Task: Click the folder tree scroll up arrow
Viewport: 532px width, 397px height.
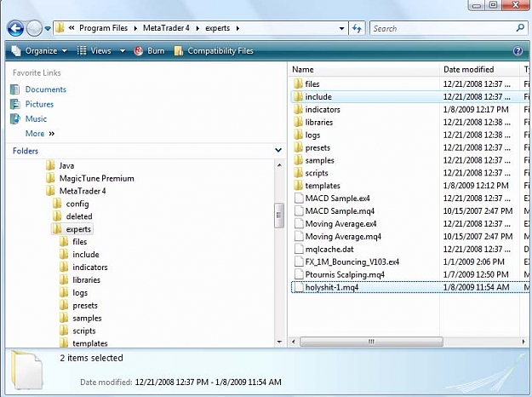Action: (279, 165)
